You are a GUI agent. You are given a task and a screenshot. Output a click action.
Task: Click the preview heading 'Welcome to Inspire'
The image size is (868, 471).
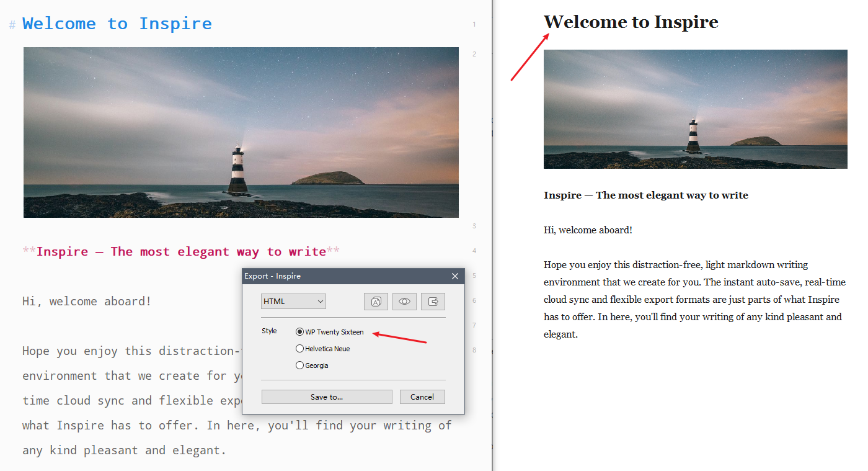(x=631, y=22)
